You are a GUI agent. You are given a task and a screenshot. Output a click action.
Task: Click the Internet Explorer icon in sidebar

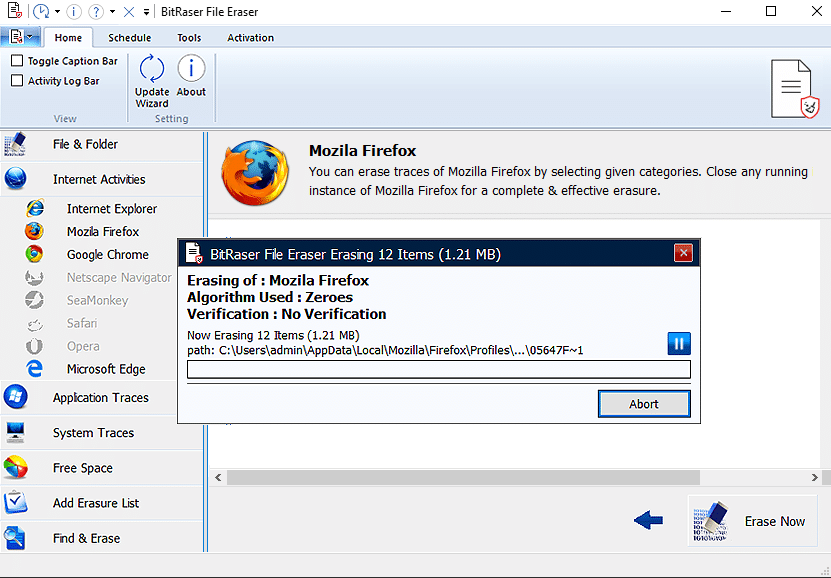34,208
